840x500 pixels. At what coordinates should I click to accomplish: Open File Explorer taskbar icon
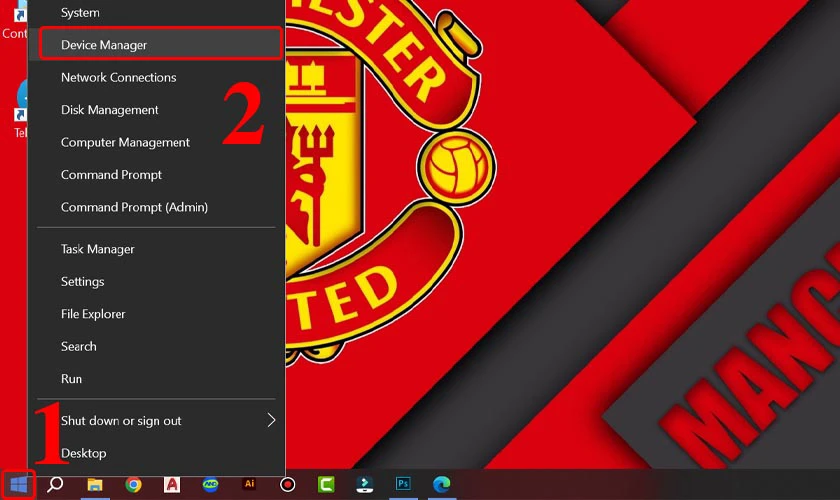pyautogui.click(x=95, y=484)
